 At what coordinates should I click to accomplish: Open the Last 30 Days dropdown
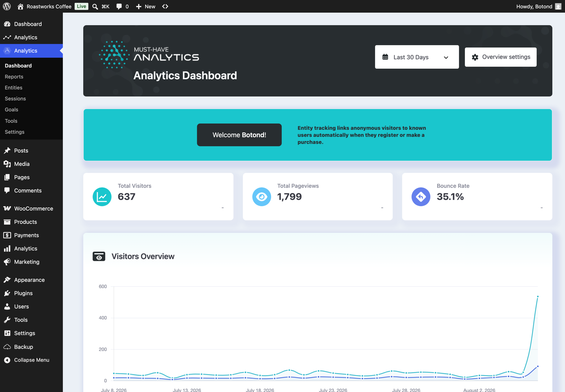tap(417, 57)
